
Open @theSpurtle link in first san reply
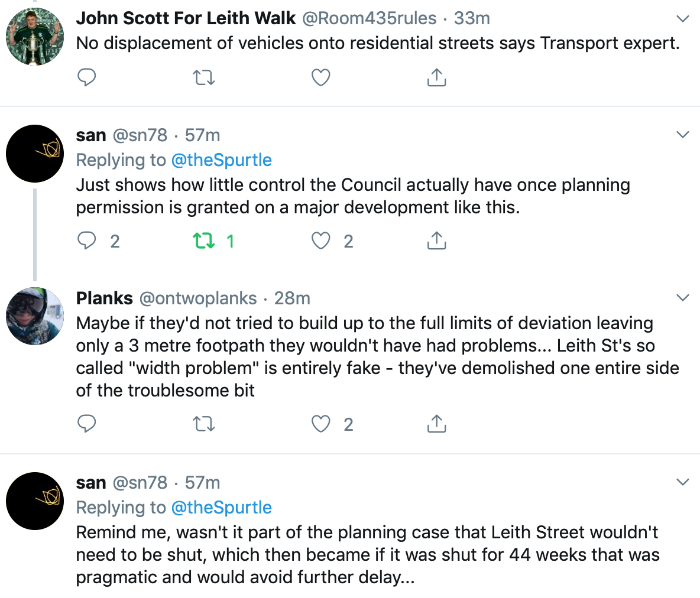(x=222, y=160)
